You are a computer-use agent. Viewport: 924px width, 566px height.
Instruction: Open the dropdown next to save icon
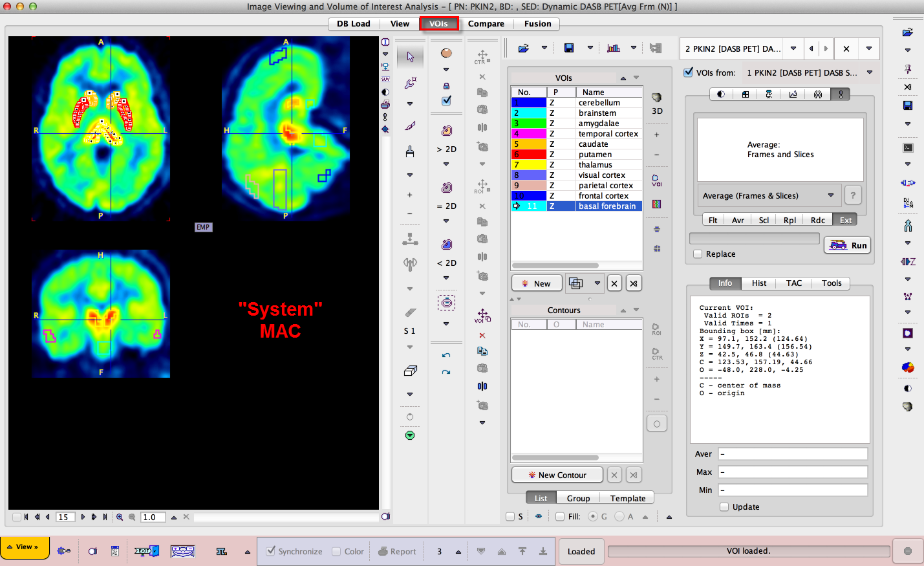tap(590, 48)
